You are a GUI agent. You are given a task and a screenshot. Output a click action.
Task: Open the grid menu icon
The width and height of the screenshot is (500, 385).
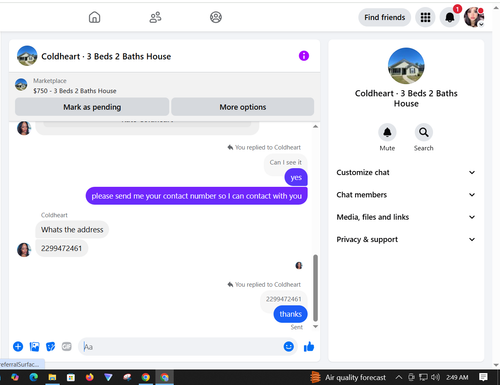[425, 17]
